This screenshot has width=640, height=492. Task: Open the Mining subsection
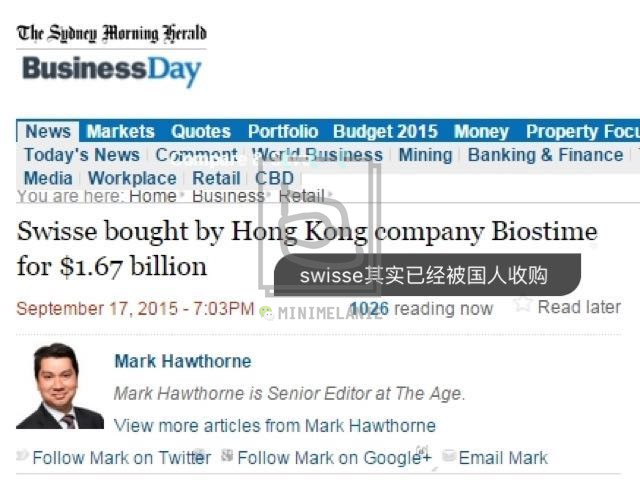(425, 155)
